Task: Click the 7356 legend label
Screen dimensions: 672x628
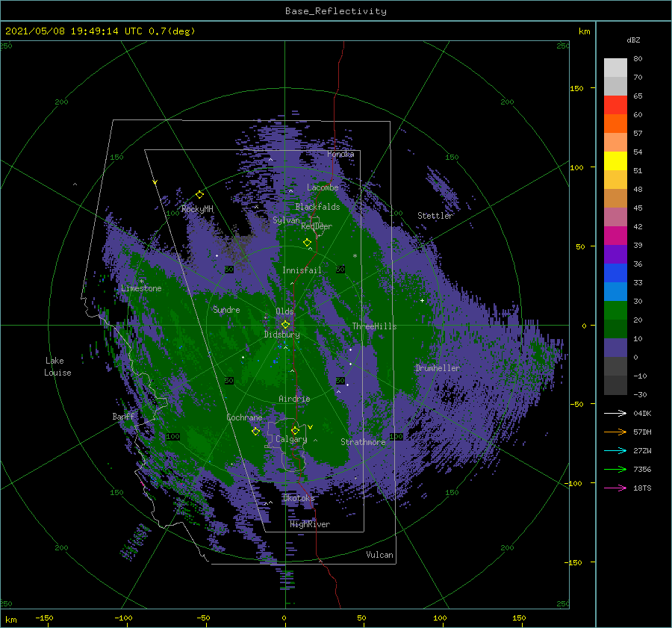Action: (642, 470)
